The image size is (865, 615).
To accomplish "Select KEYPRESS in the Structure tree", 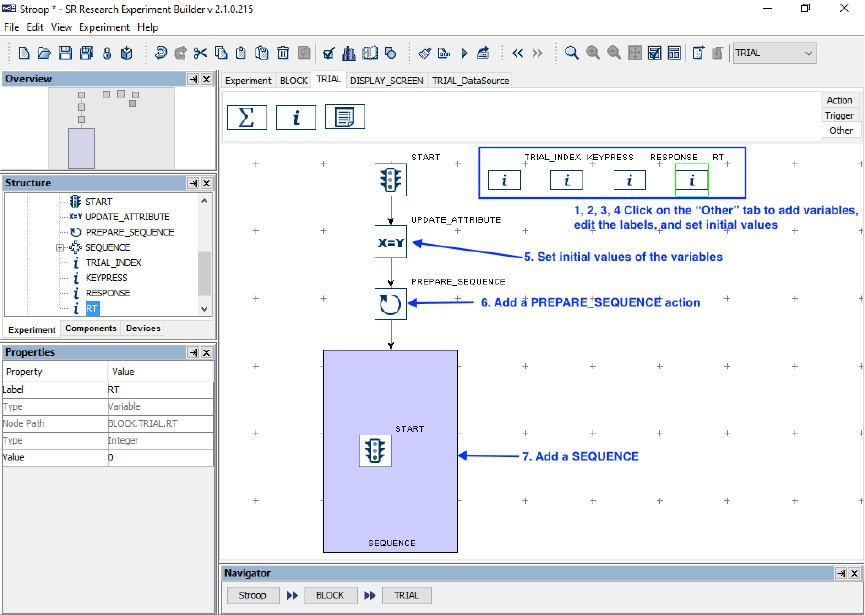I will (106, 278).
